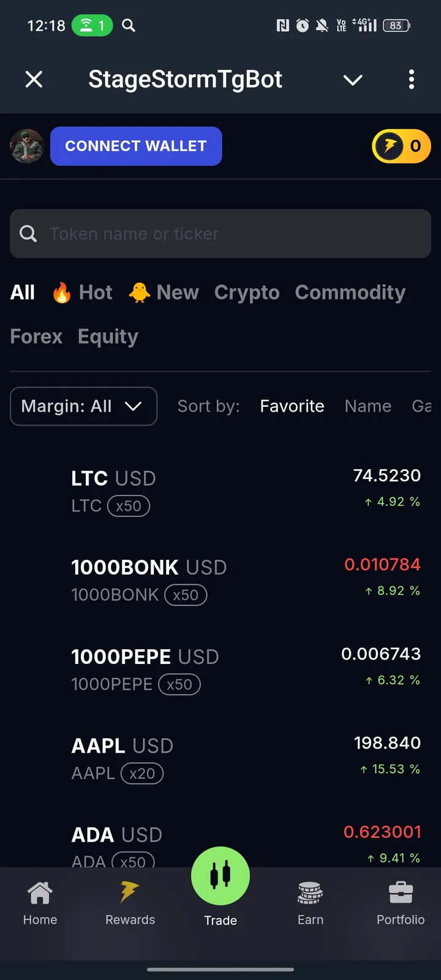Switch to the Crypto category

pyautogui.click(x=247, y=293)
